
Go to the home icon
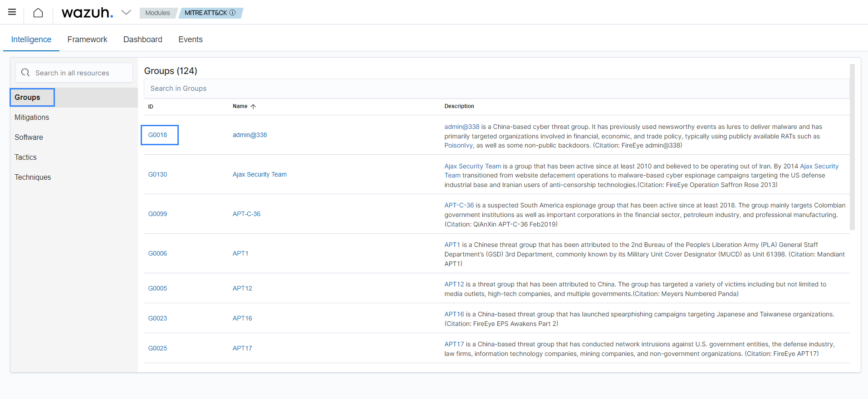click(38, 13)
